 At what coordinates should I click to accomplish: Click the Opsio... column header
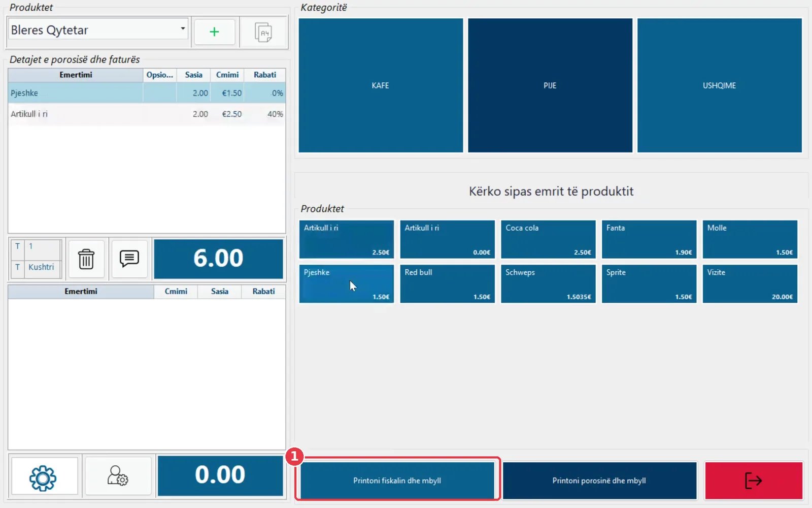(160, 75)
